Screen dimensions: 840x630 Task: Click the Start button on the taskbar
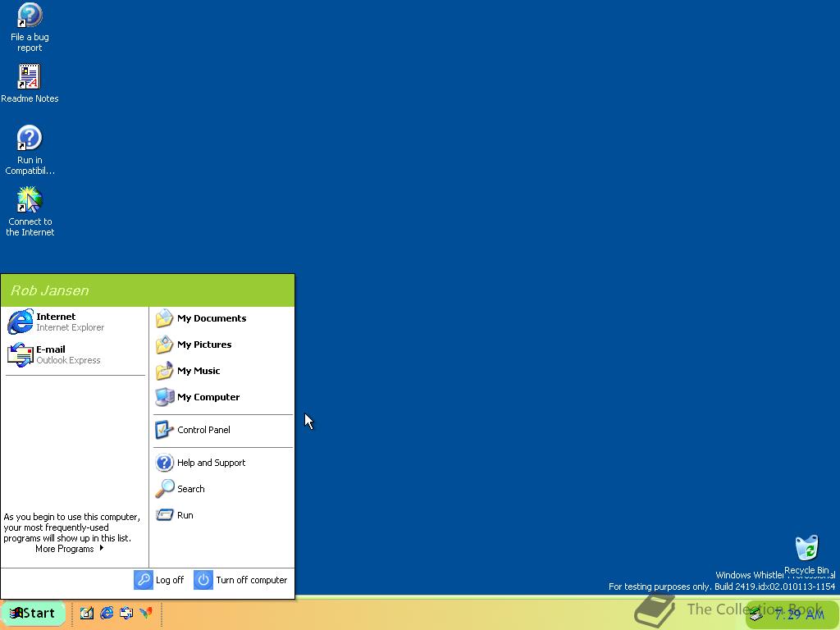point(33,613)
